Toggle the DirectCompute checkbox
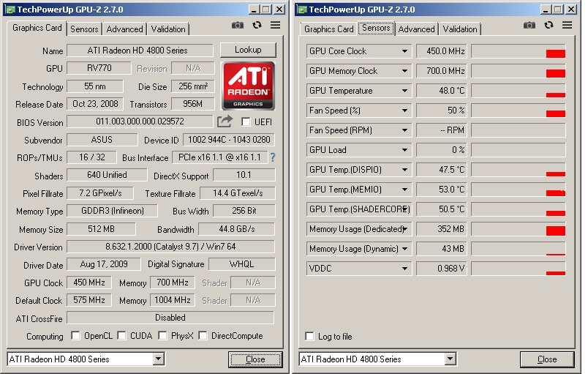The height and width of the screenshot is (374, 588). coord(203,335)
